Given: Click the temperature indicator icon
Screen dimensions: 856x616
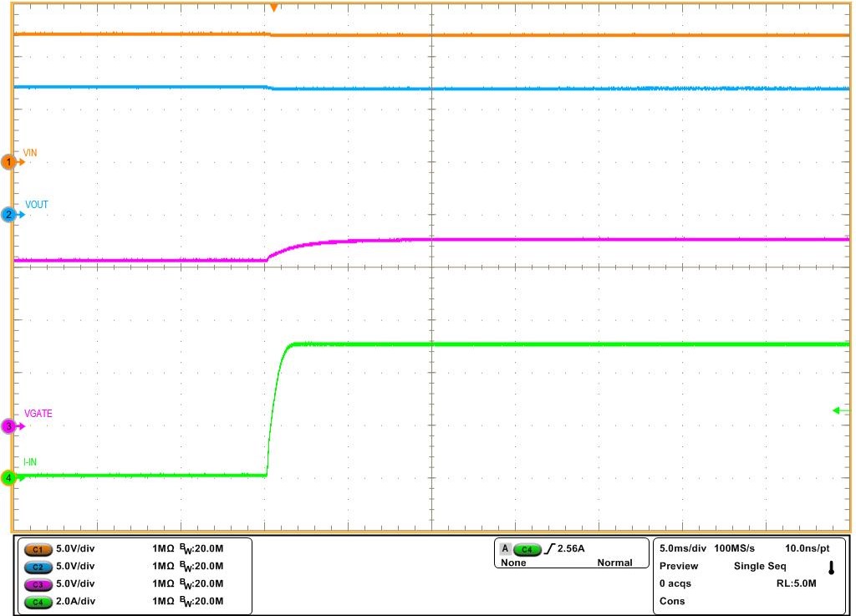Looking at the screenshot, I should pos(831,568).
